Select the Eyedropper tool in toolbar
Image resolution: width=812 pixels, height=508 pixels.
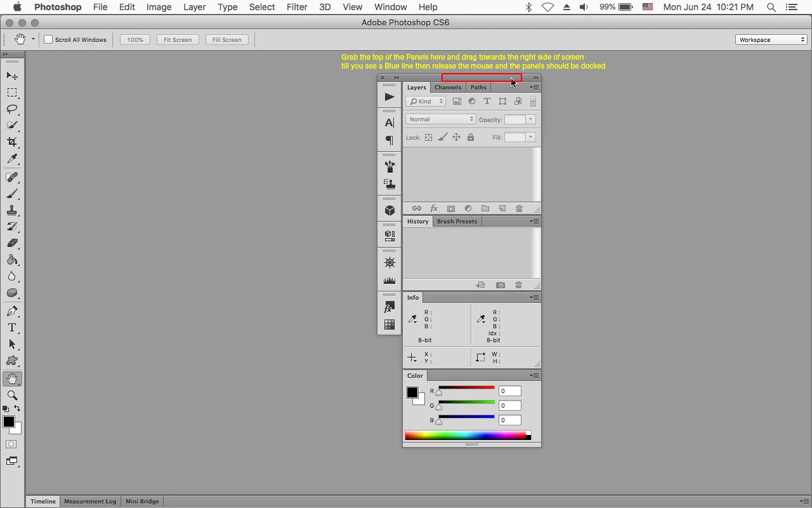[12, 159]
